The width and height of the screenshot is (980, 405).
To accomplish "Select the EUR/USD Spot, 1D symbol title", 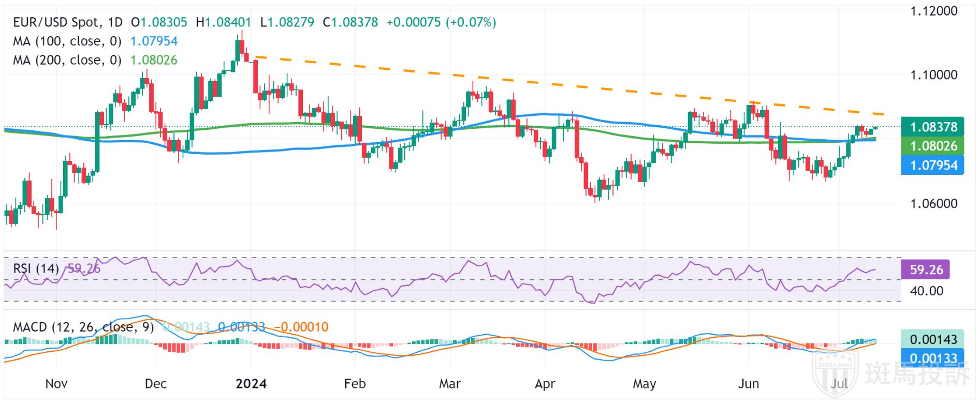I will tap(68, 22).
